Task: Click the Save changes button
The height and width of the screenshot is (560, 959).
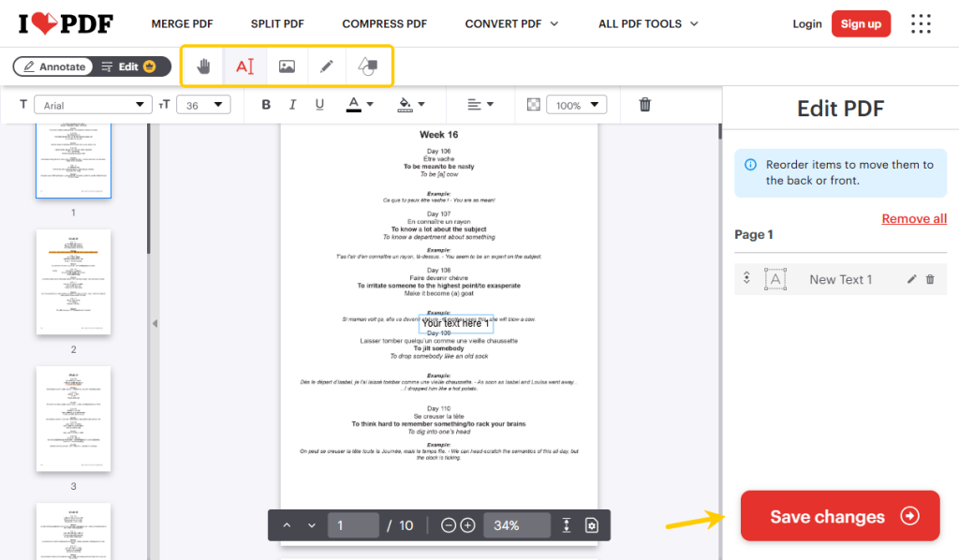Action: 840,515
